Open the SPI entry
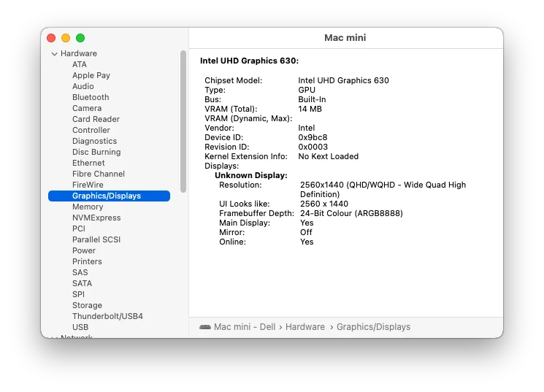Screen dimensions: 544x392 click(78, 294)
